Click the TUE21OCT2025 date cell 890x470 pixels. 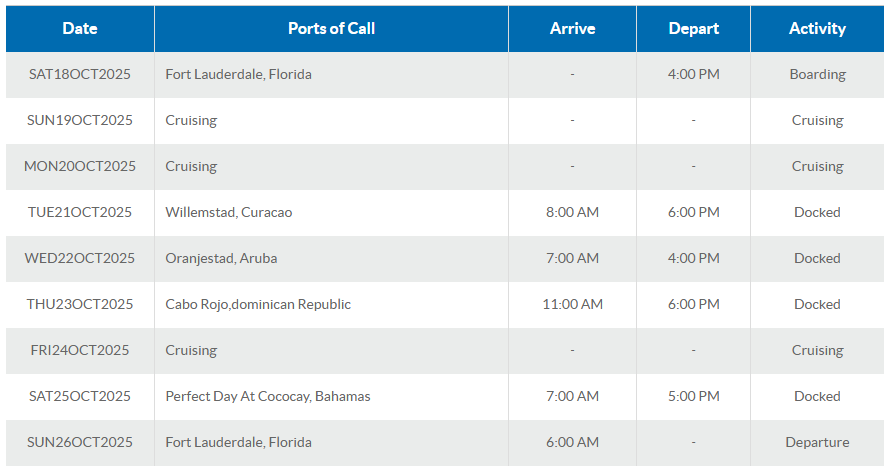pyautogui.click(x=80, y=212)
